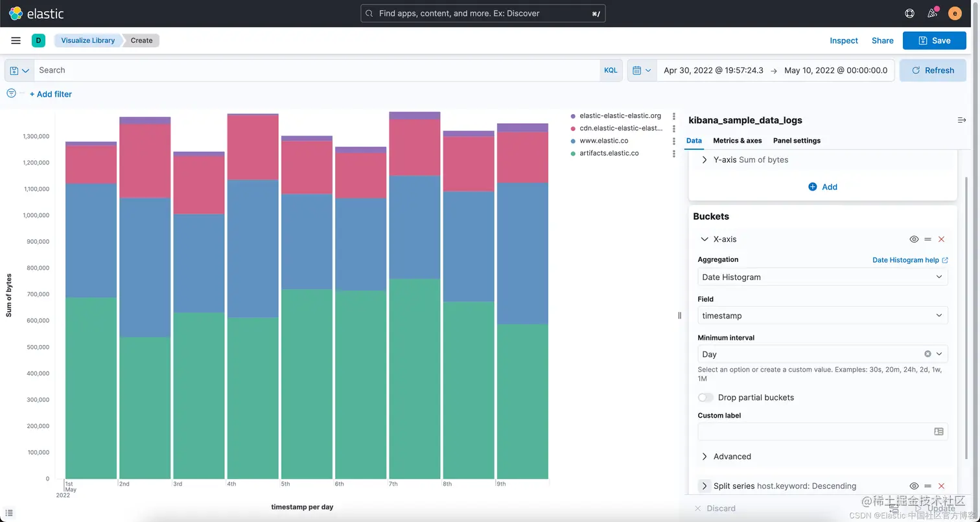Open the Share menu
Screen dimensions: 980x522
point(883,40)
